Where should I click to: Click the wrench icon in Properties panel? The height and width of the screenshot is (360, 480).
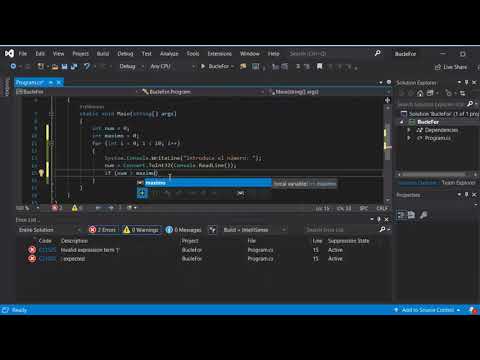point(423,215)
